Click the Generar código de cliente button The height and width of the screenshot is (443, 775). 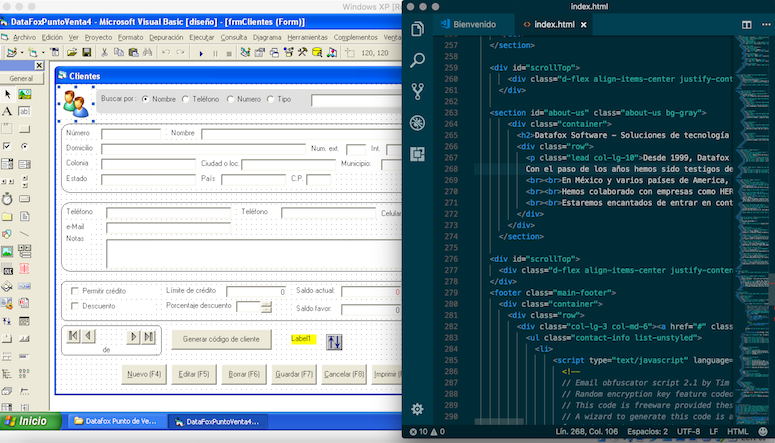(221, 339)
